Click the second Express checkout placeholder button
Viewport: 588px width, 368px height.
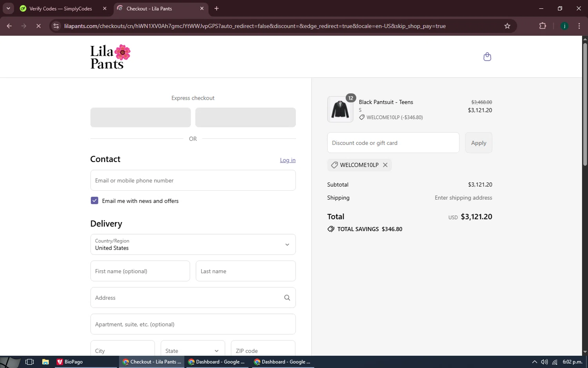coord(245,117)
